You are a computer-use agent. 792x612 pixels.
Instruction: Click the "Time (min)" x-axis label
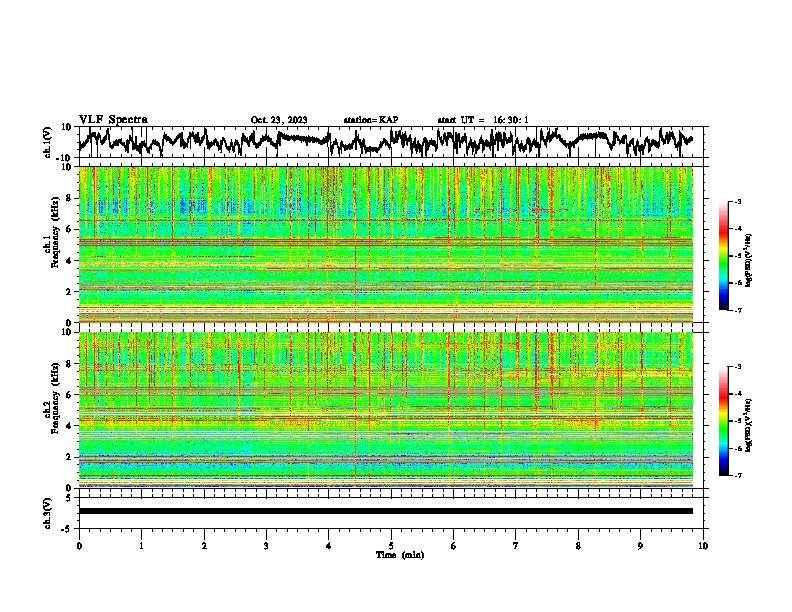[400, 555]
